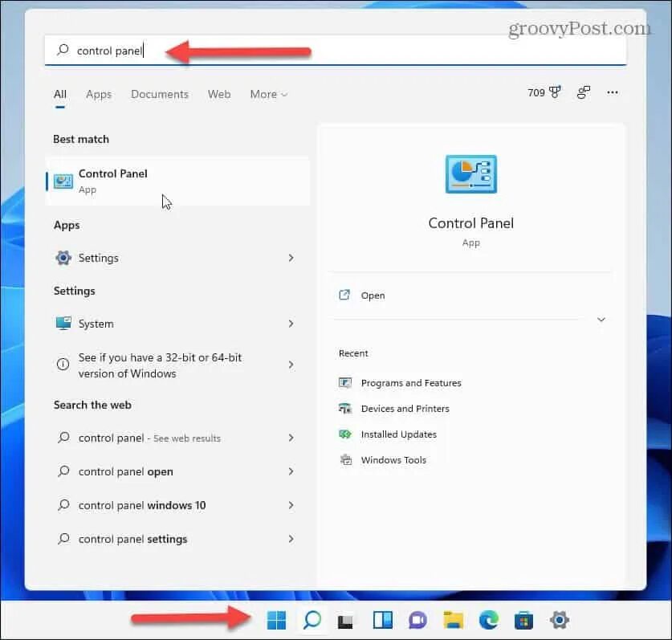Viewport: 672px width, 640px height.
Task: Click the Start button in taskbar
Action: tap(276, 620)
